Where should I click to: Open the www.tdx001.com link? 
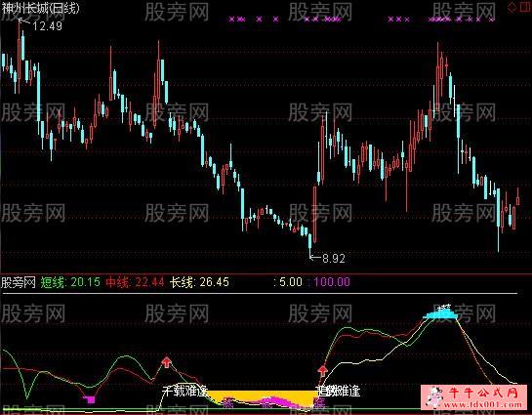pos(483,404)
